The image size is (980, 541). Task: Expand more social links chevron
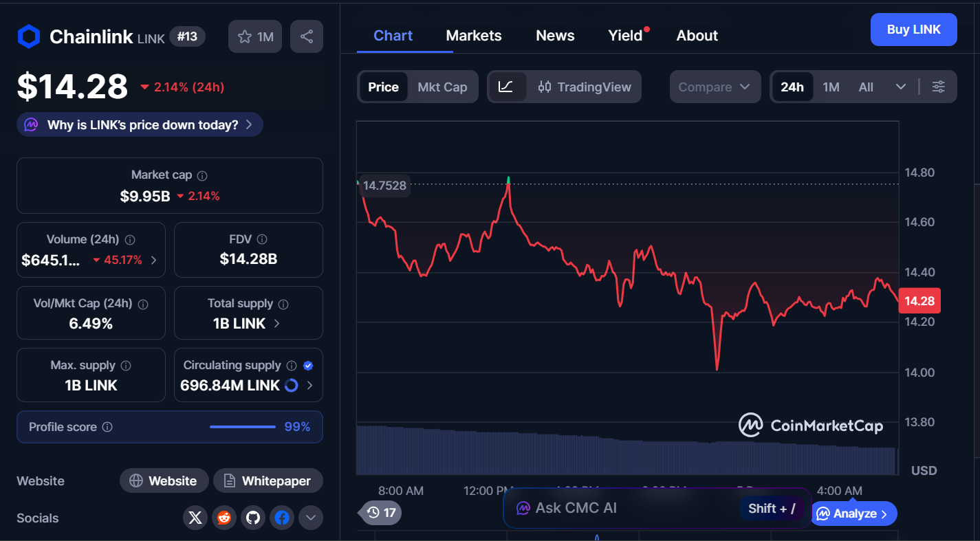[x=310, y=518]
